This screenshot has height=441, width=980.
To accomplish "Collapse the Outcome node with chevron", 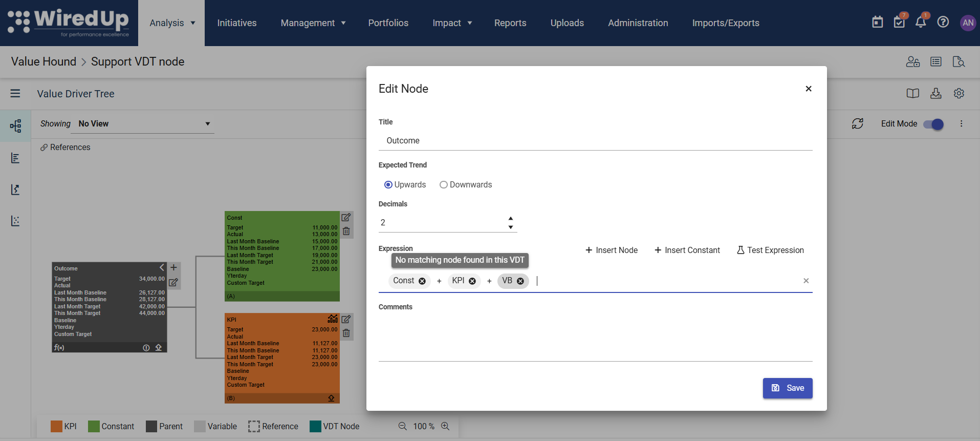I will click(x=162, y=267).
